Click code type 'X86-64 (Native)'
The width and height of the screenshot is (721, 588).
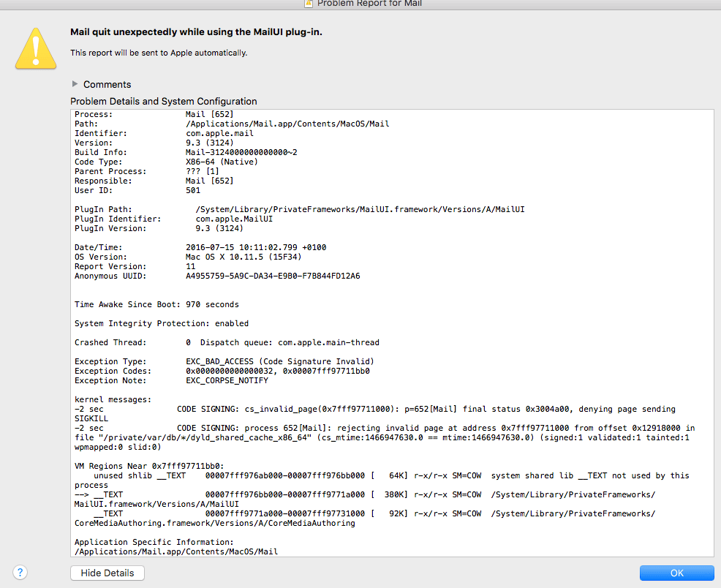222,162
